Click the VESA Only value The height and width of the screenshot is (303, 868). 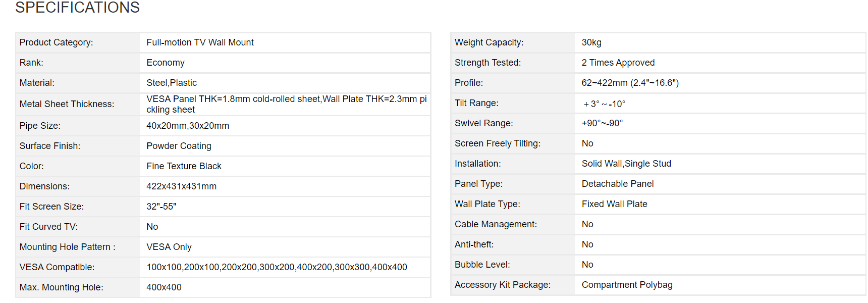pos(169,247)
